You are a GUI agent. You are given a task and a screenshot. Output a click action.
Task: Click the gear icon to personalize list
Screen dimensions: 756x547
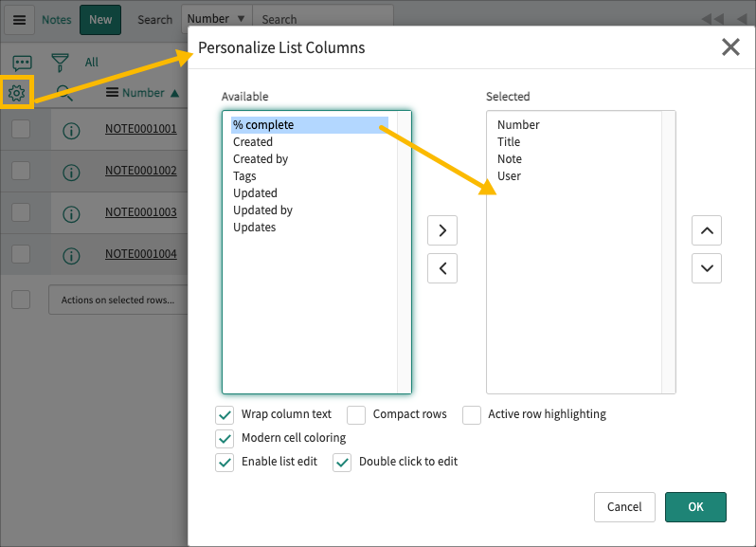point(17,92)
